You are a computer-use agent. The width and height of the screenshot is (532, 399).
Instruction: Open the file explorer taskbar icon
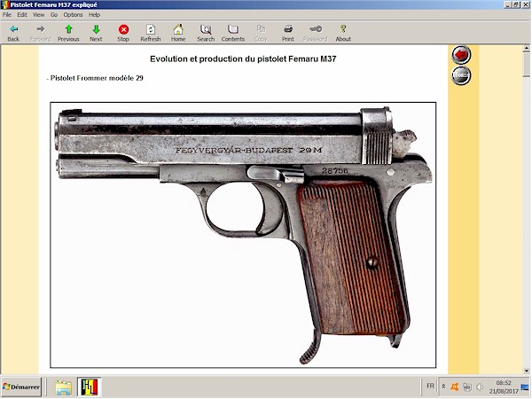(64, 387)
